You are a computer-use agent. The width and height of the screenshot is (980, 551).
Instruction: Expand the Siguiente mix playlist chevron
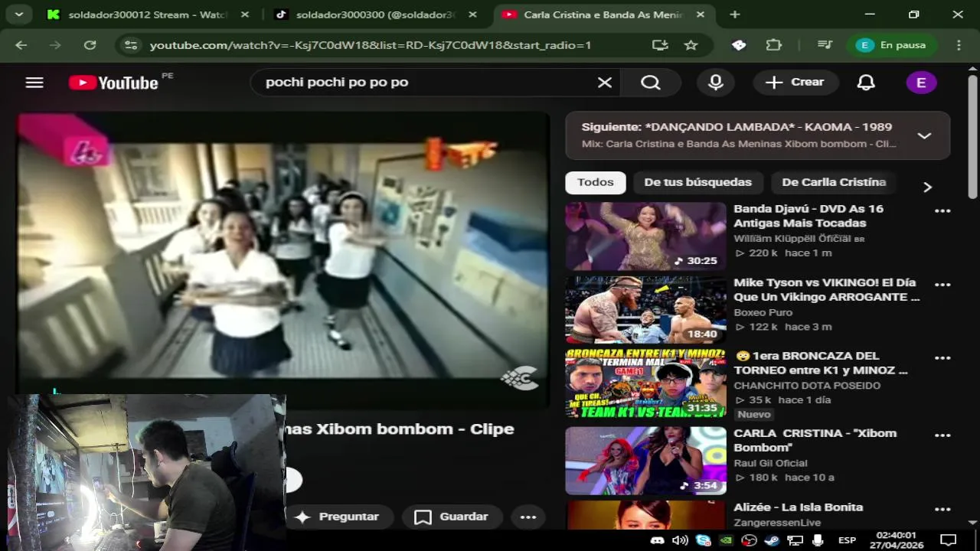point(924,135)
